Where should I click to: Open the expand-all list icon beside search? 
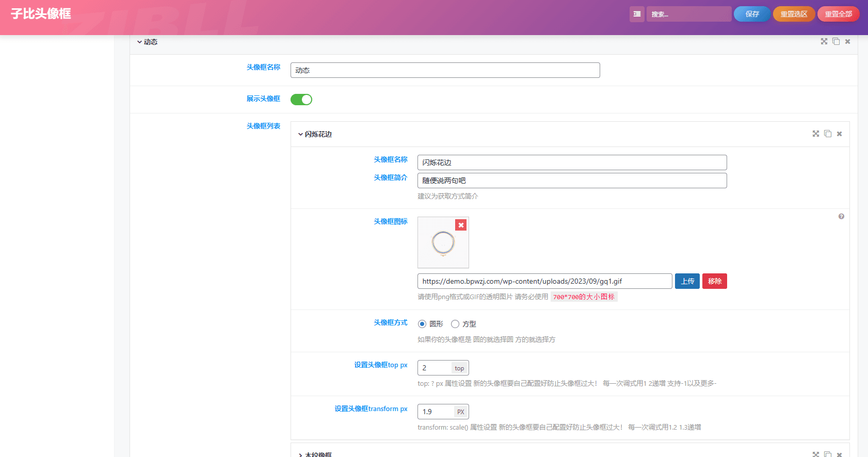coord(637,14)
